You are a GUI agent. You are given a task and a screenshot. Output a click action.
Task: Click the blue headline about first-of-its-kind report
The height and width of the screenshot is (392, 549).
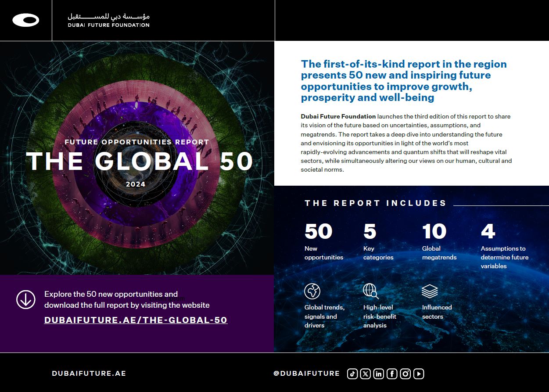click(x=404, y=81)
